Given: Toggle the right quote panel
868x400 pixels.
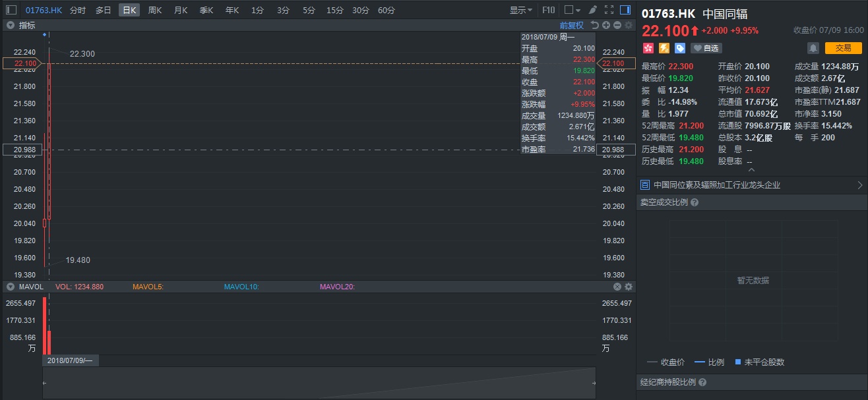Looking at the screenshot, I should [x=625, y=10].
